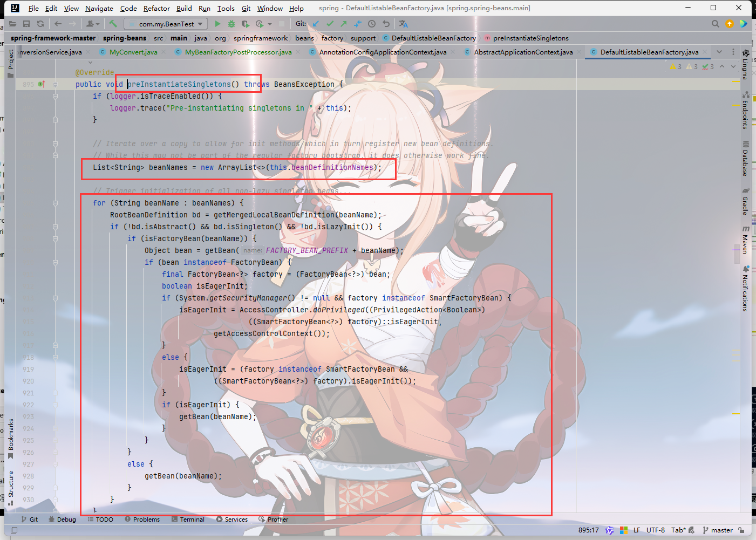Image resolution: width=756 pixels, height=540 pixels.
Task: Open the Notifications tool window
Action: point(745,289)
